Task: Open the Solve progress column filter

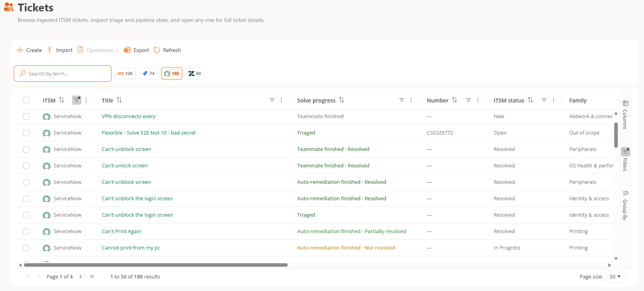Action: tap(402, 100)
